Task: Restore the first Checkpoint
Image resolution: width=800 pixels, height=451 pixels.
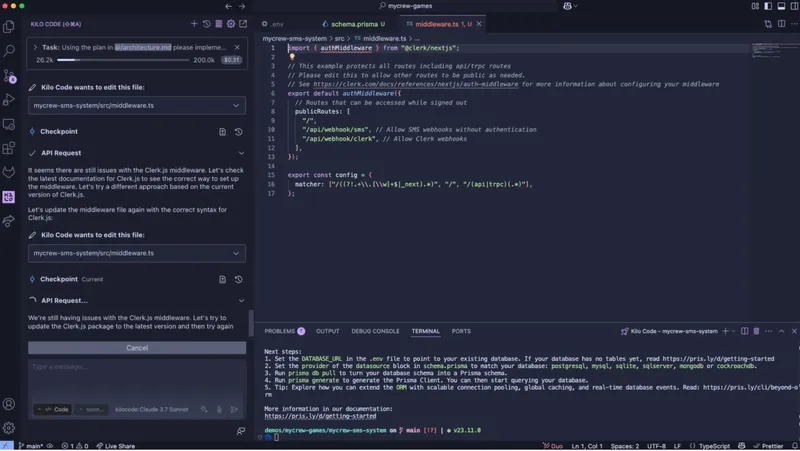Action: coord(238,132)
